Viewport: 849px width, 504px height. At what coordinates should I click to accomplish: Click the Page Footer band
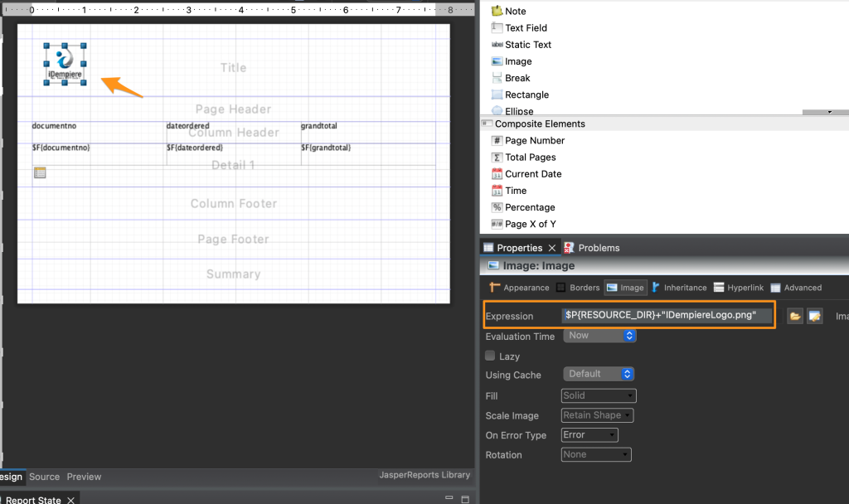click(233, 240)
